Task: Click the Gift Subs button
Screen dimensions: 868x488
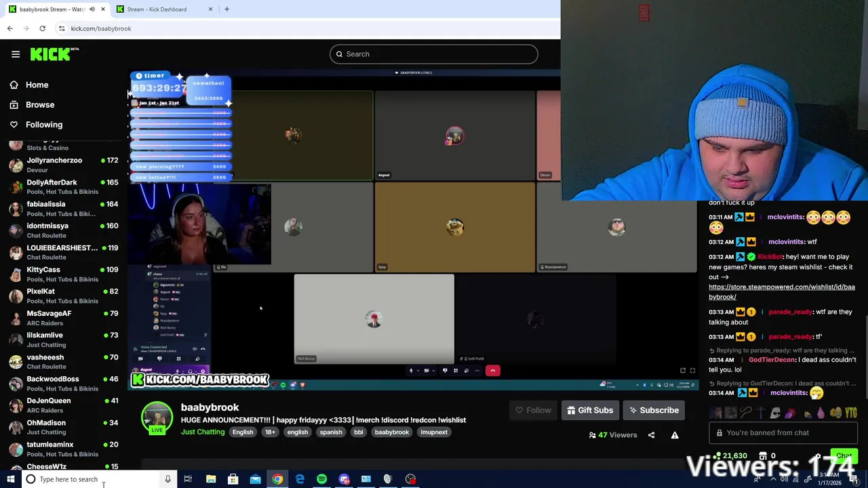Action: pos(590,410)
